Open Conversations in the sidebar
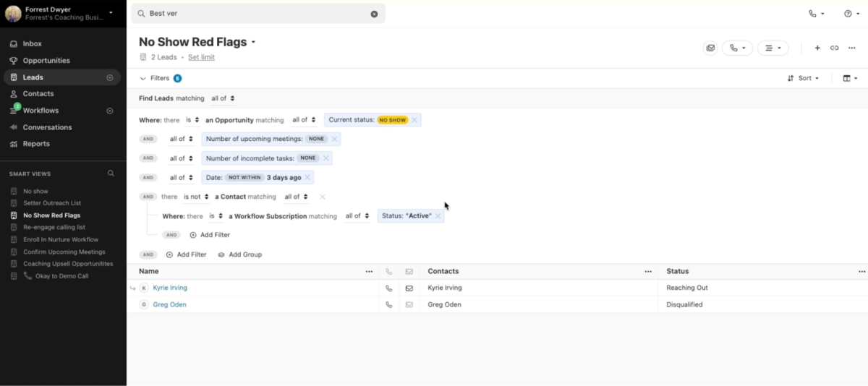The height and width of the screenshot is (386, 868). [47, 127]
